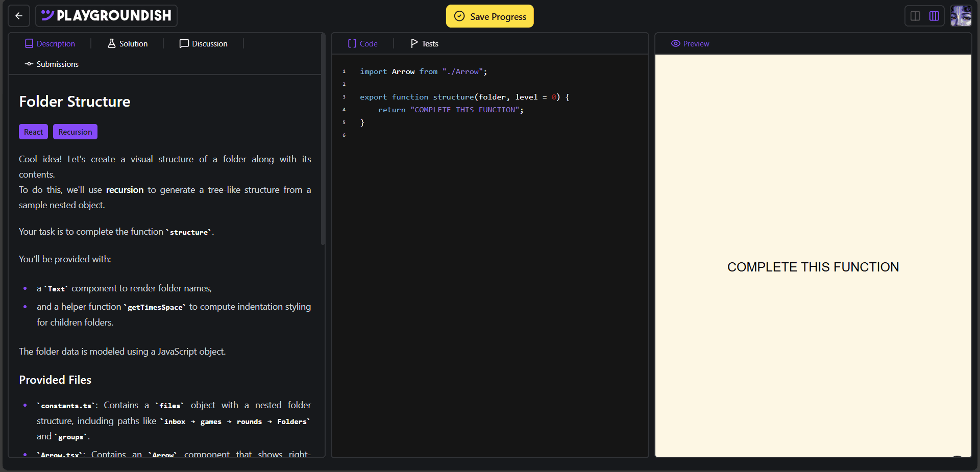
Task: Switch to the three-column layout
Action: 934,16
